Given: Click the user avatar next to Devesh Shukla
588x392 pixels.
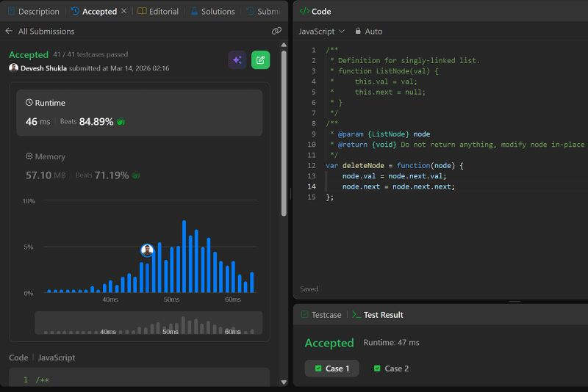Looking at the screenshot, I should [x=13, y=68].
